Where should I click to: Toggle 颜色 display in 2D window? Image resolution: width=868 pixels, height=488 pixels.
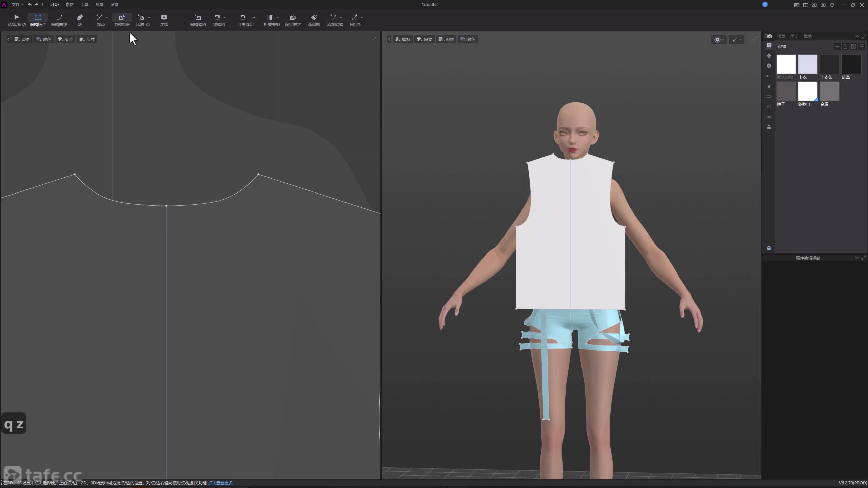point(43,39)
